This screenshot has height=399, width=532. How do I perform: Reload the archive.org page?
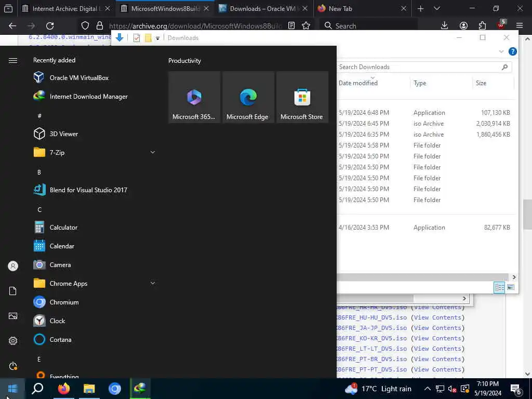[x=50, y=26]
